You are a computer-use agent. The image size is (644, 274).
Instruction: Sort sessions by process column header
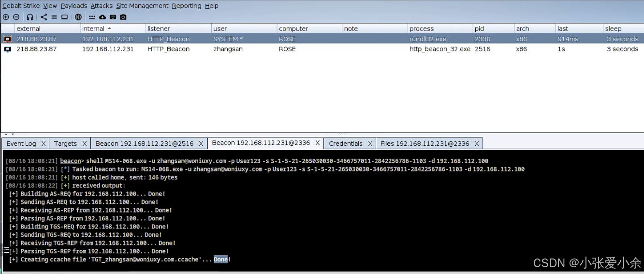pos(440,29)
